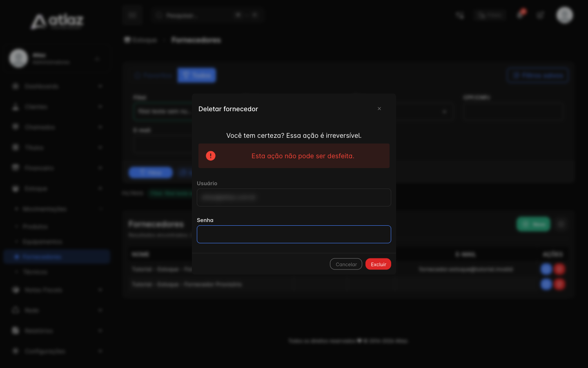This screenshot has height=368, width=588.
Task: Cancel the supplier deletion with Cancelar
Action: tap(346, 264)
